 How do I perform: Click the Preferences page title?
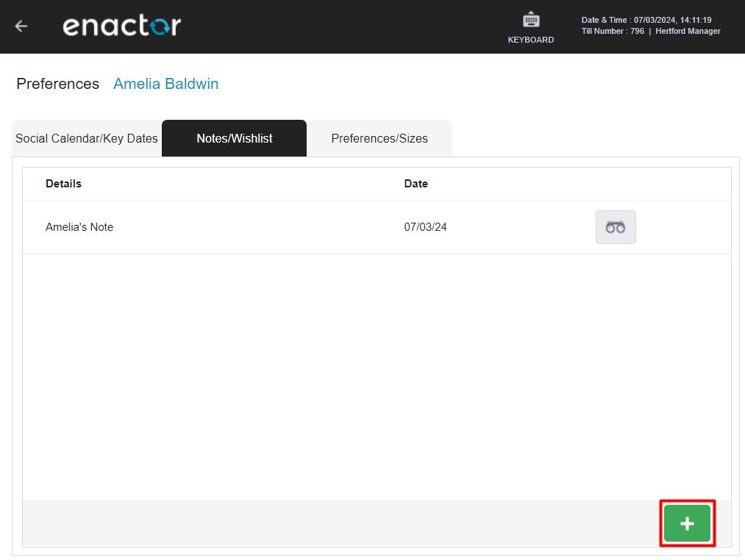tap(58, 84)
